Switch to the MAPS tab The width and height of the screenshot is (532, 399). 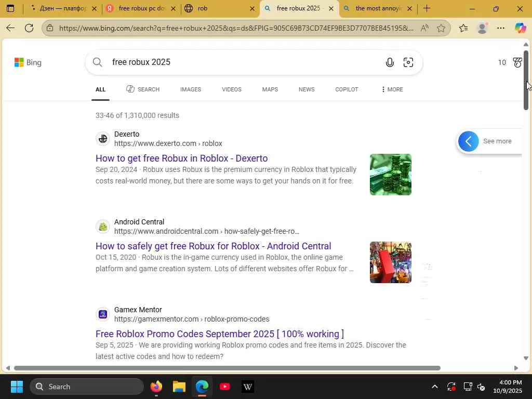pyautogui.click(x=270, y=89)
